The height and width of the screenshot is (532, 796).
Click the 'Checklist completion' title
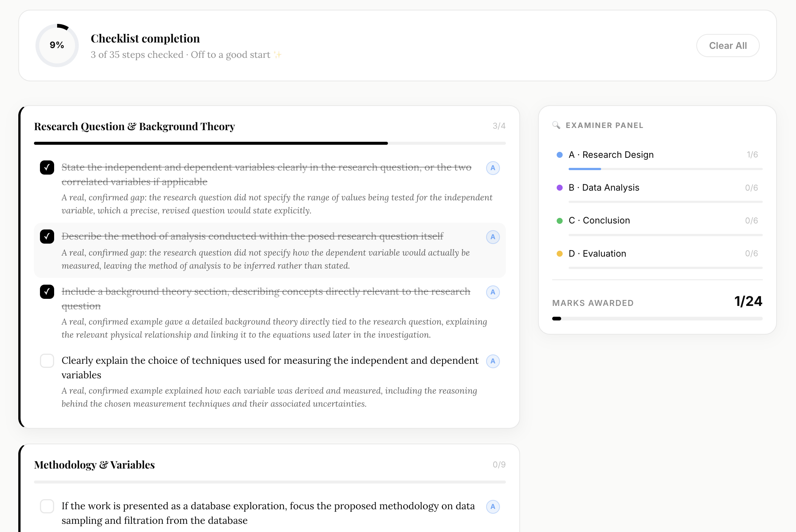point(145,38)
